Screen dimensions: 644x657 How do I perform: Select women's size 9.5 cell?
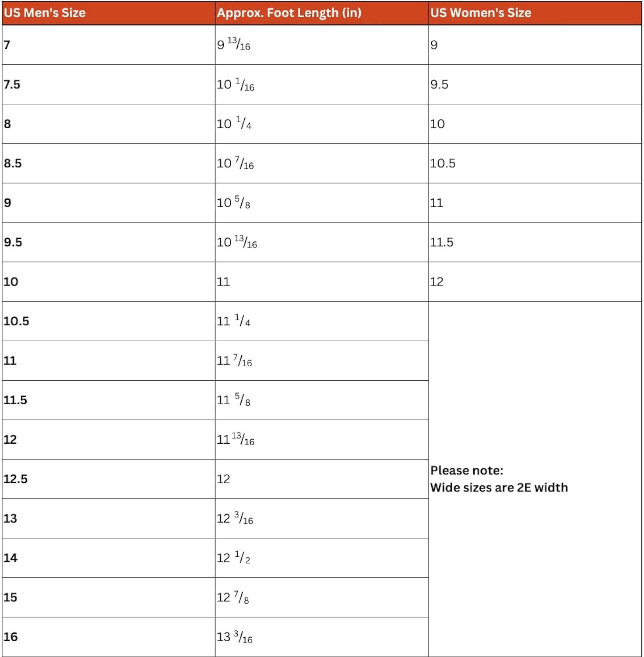pos(535,85)
